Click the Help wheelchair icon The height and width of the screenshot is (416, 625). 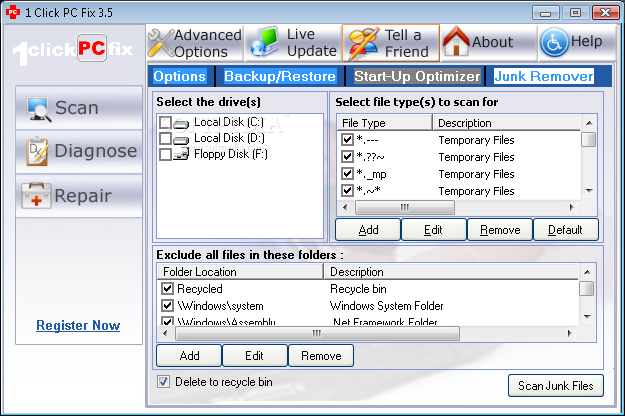tap(554, 42)
